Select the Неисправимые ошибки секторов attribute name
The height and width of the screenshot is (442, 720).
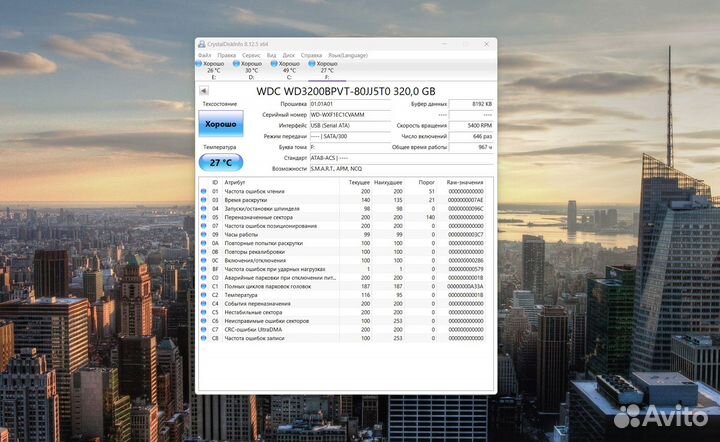(x=266, y=321)
